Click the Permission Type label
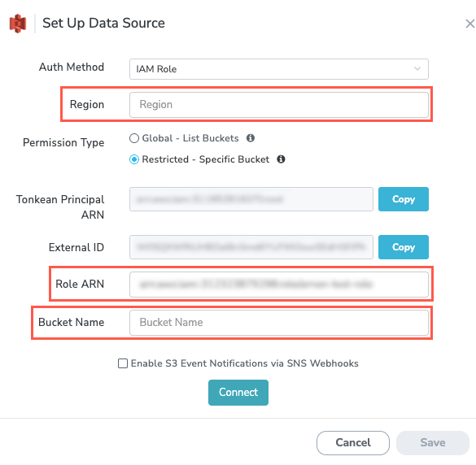Viewport: 476px width, 465px height. click(x=63, y=142)
